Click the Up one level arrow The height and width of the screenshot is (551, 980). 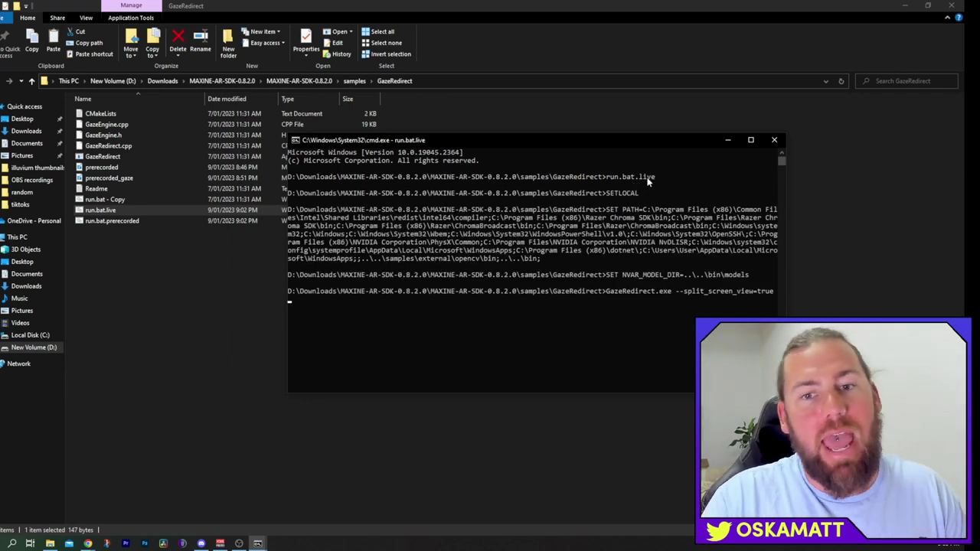31,81
